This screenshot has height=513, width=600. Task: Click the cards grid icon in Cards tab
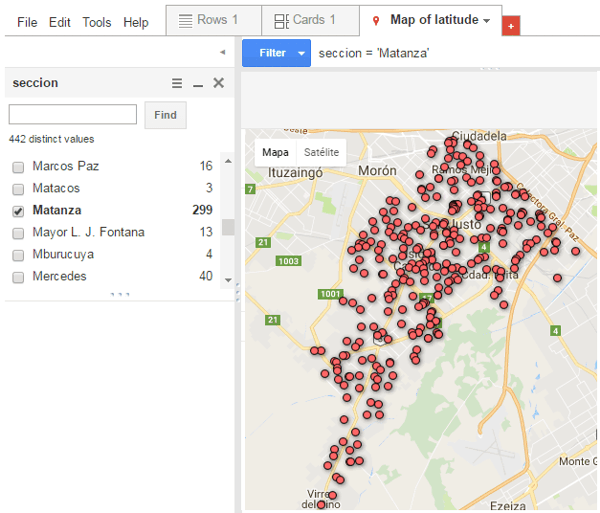(281, 21)
